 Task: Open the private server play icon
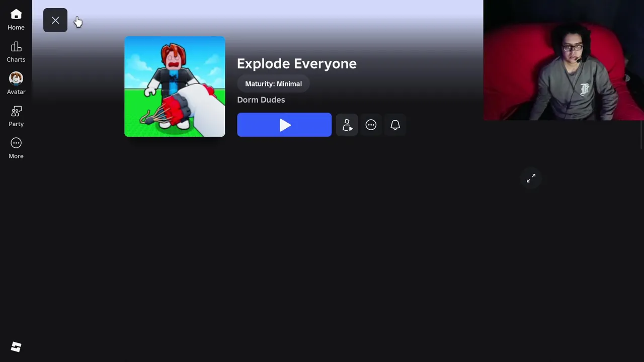pos(347,125)
